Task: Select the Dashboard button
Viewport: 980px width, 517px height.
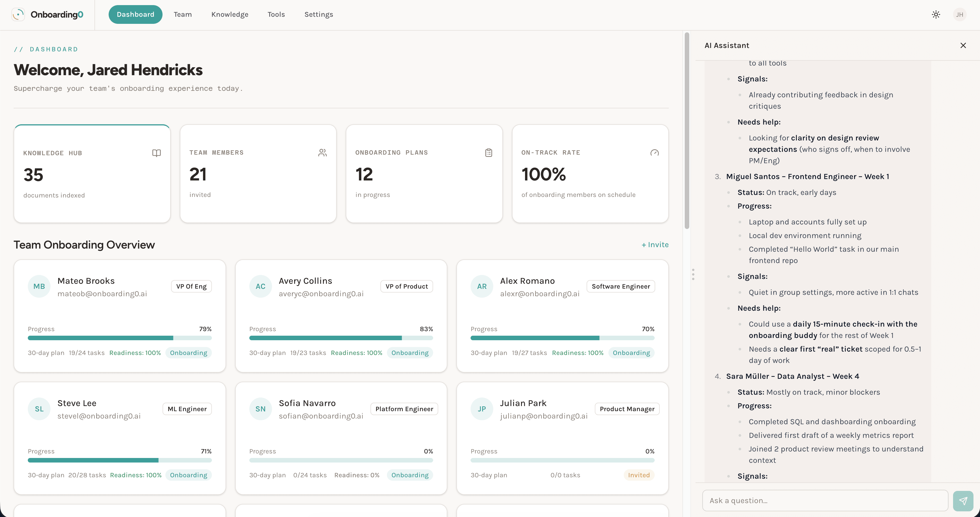Action: tap(135, 14)
